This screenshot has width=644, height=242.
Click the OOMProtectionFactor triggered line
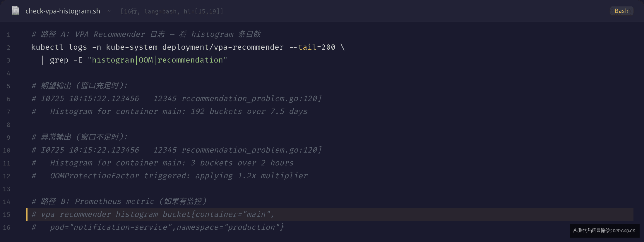[x=169, y=176]
